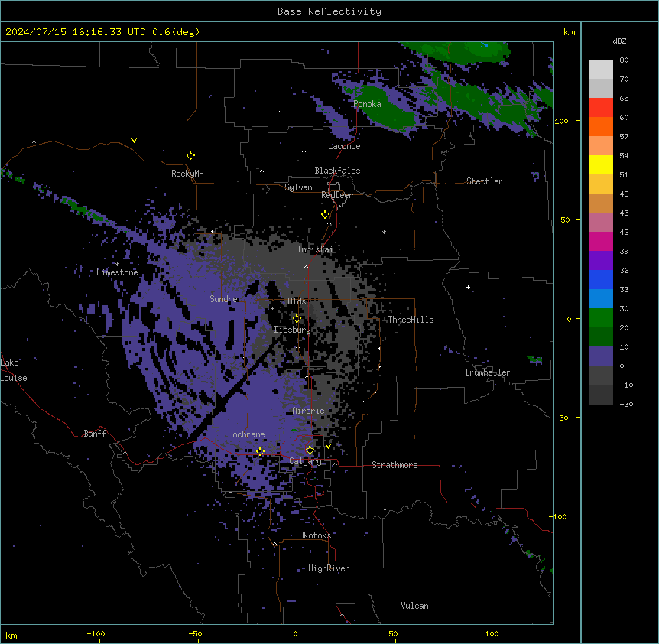659x644 pixels.
Task: Click the Drumheller city label
Action: tap(488, 372)
